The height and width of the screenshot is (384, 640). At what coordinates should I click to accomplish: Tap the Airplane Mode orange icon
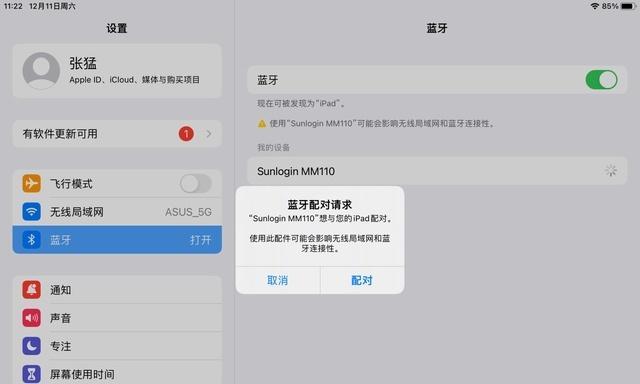pyautogui.click(x=31, y=184)
